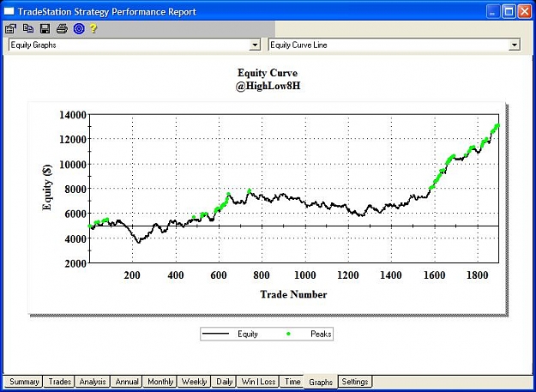Select the Graphs tab
This screenshot has width=536, height=392.
(x=321, y=382)
